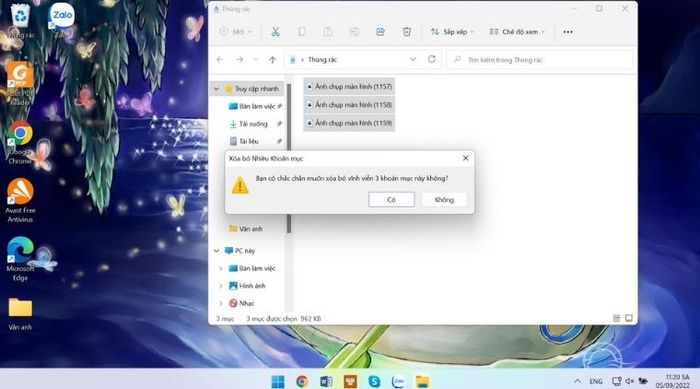Click the Tìm kiếm trong Thùng rác search field
The width and height of the screenshot is (700, 389).
[x=540, y=60]
